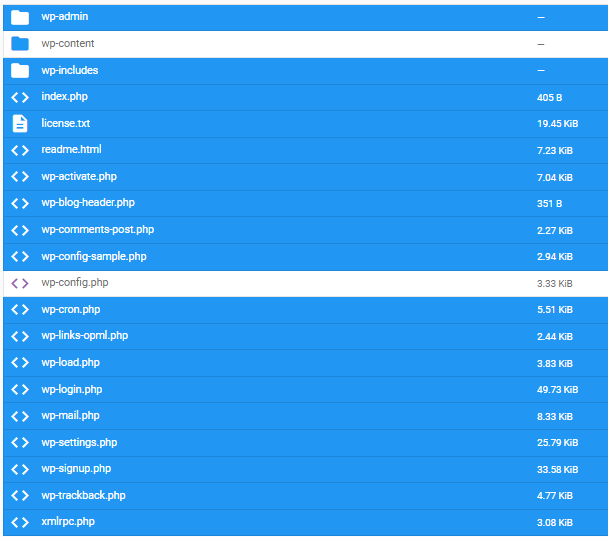The width and height of the screenshot is (608, 537).
Task: Click the 25.79 KiB size value
Action: [x=558, y=443]
